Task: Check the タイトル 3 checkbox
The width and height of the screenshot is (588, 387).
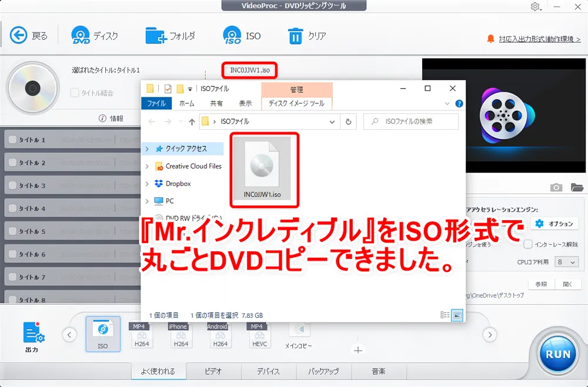Action: [13, 185]
